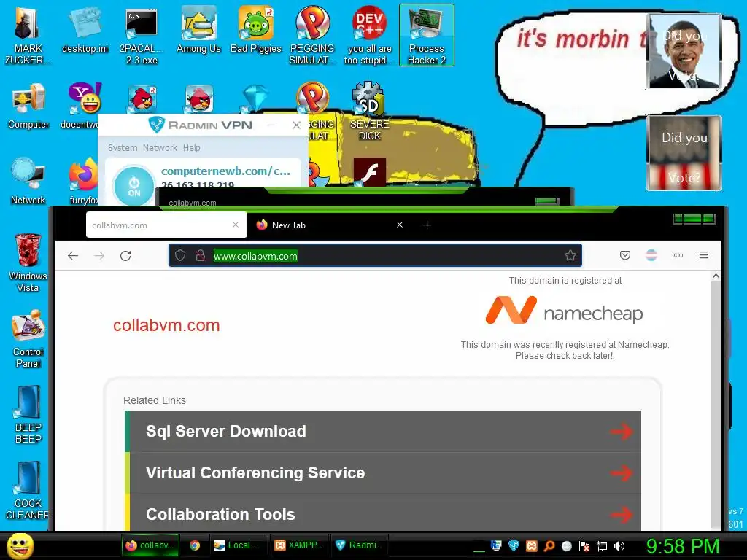Click the Start button smiley orb
Screen dimensions: 747x560
[20, 545]
